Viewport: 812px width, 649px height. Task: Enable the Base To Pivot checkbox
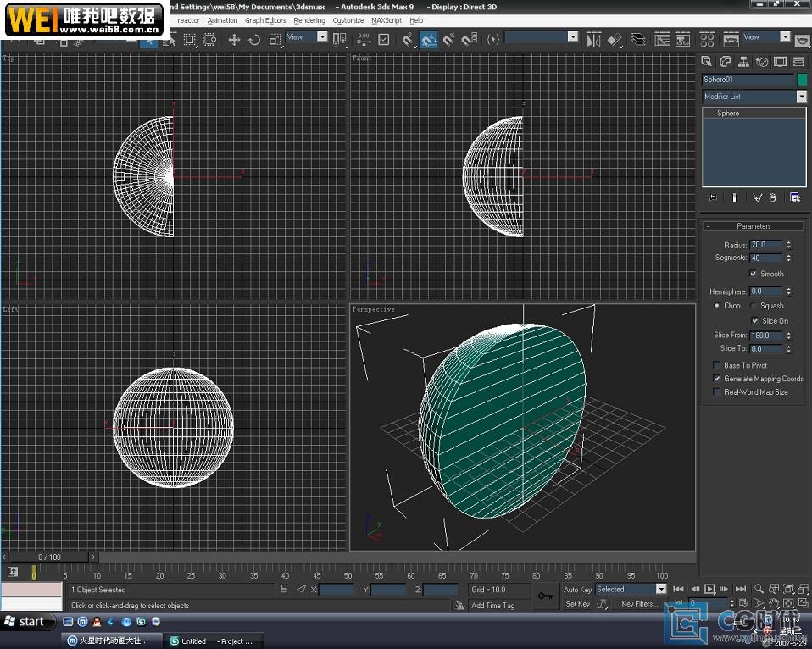[717, 365]
